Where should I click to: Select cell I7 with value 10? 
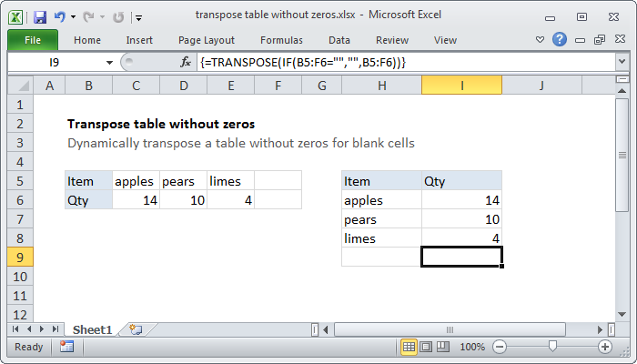point(462,219)
